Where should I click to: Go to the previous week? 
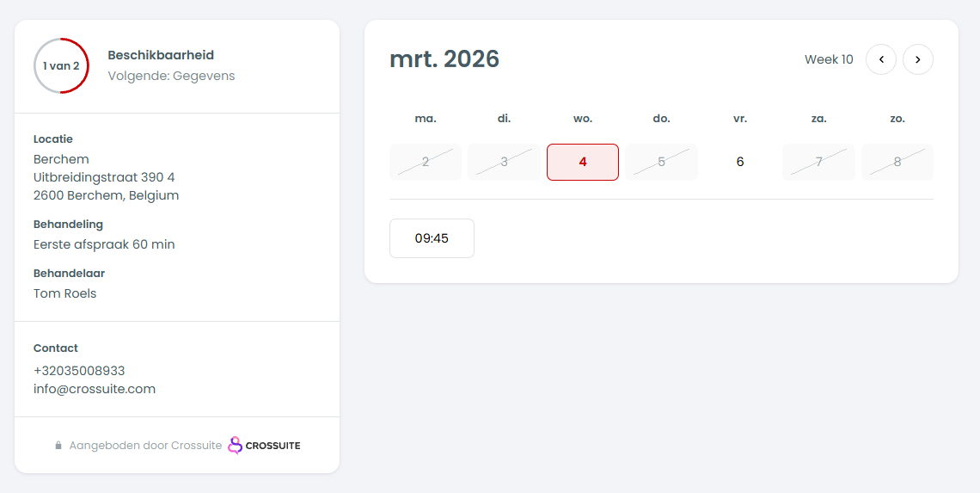pos(881,59)
